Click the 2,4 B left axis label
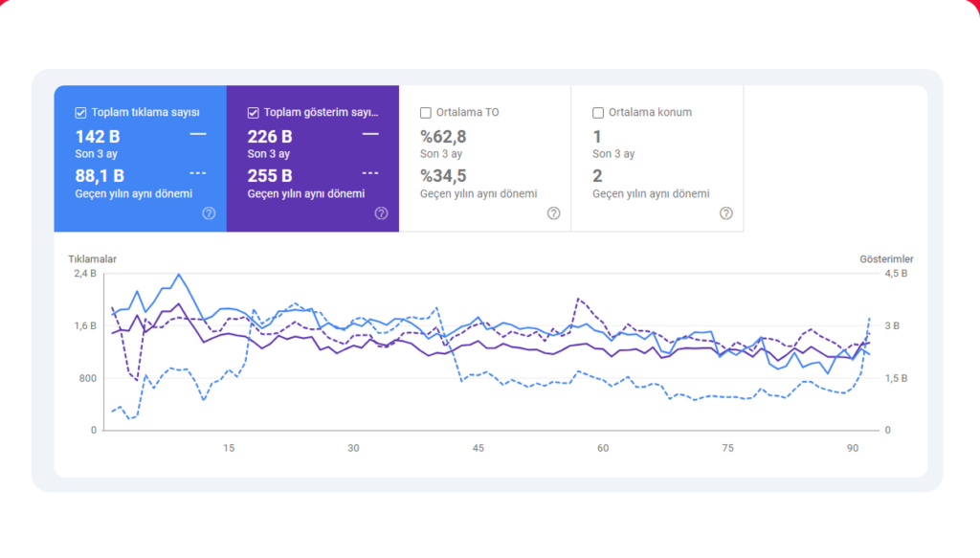 pyautogui.click(x=85, y=273)
